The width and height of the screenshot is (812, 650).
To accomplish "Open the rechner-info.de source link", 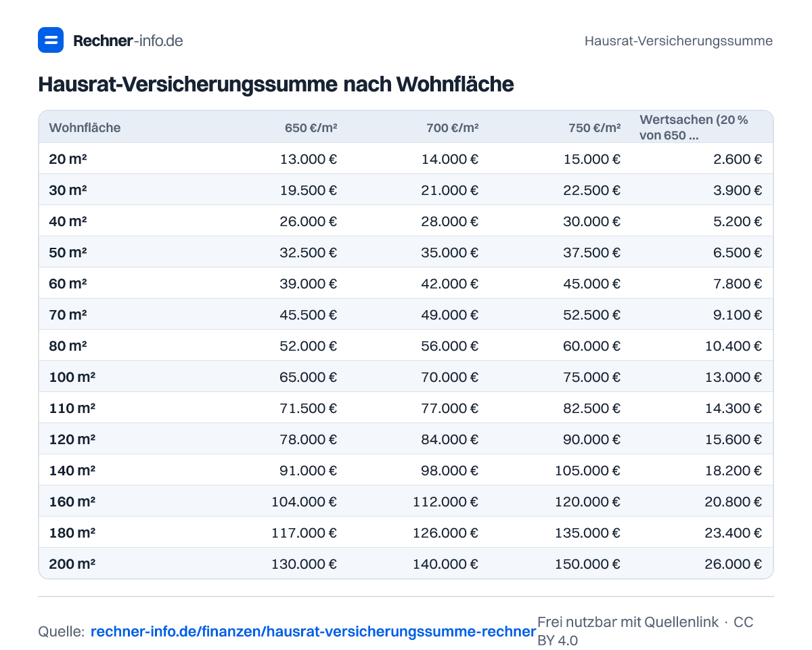I will [x=313, y=632].
